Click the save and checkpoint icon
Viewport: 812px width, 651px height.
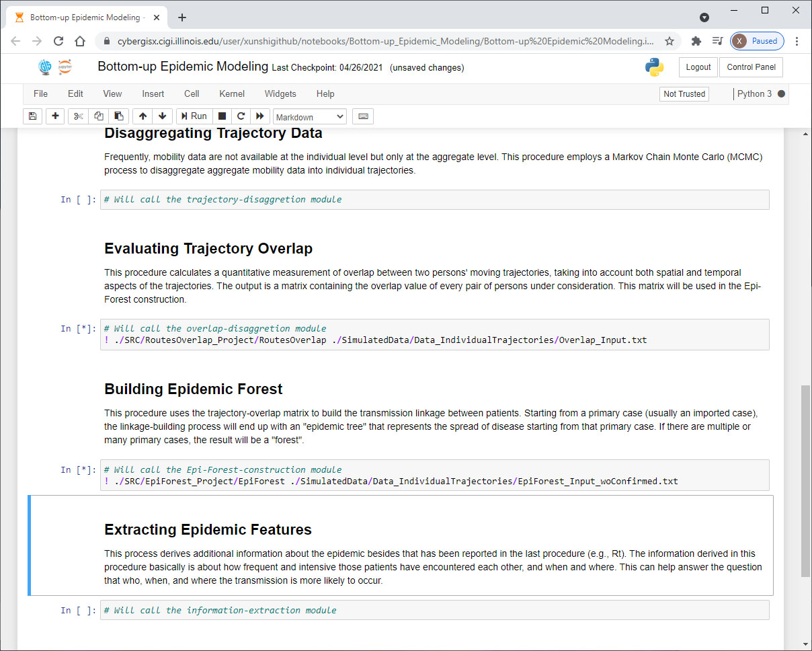(33, 116)
